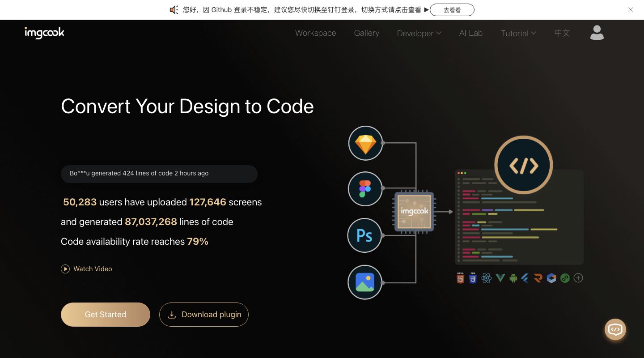Click the 'Convert Your Design to Code' heading

[x=187, y=107]
